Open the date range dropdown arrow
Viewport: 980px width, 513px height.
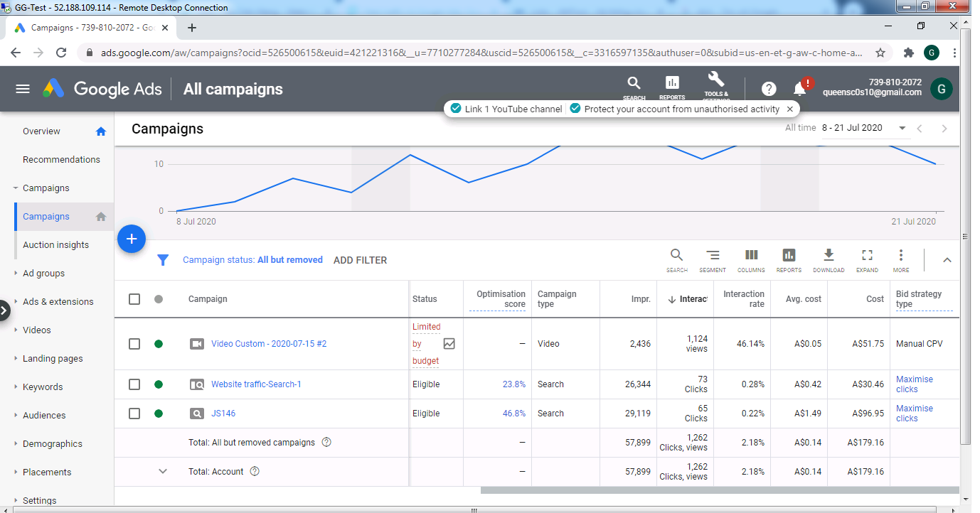902,129
